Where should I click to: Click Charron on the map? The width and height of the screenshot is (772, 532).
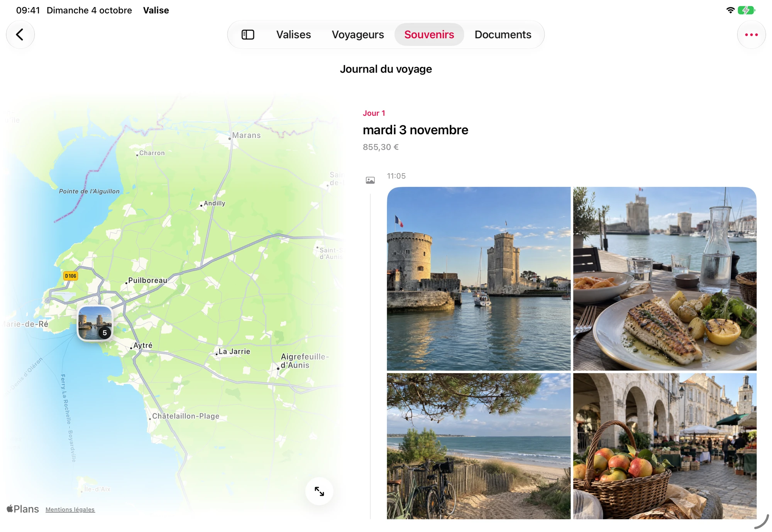pyautogui.click(x=152, y=153)
